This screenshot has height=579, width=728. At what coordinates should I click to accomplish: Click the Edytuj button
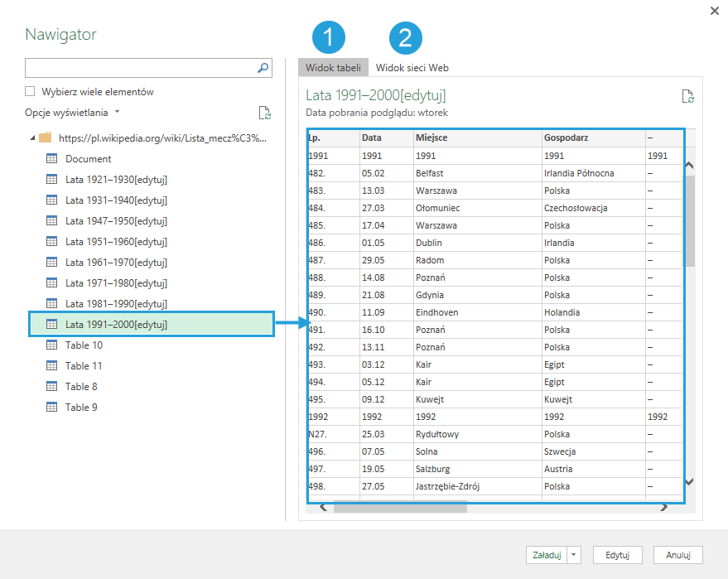tap(618, 555)
